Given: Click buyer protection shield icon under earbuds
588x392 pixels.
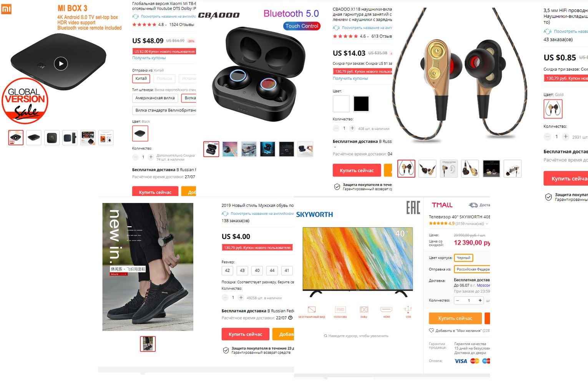Looking at the screenshot, I should tap(337, 187).
